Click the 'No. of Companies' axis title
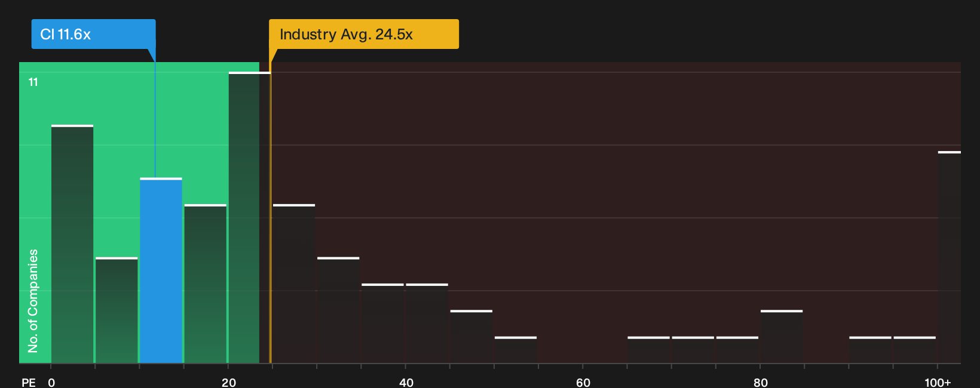Screen dimensions: 980x388 pyautogui.click(x=33, y=301)
